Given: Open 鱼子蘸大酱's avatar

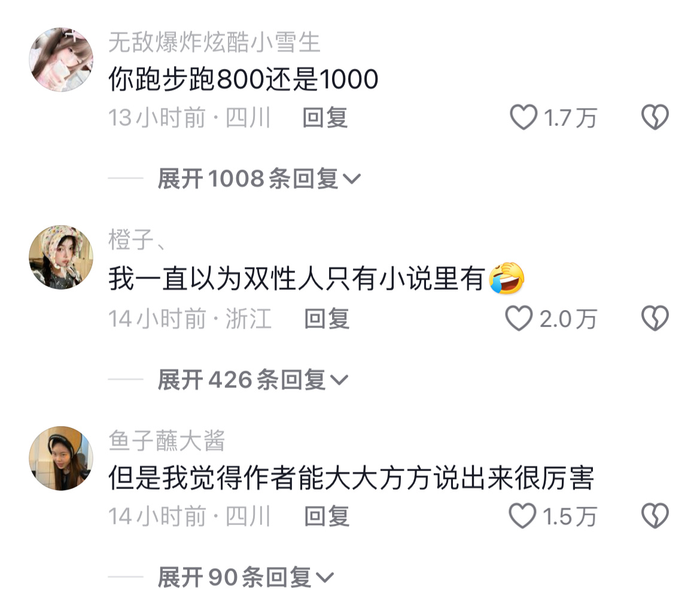Looking at the screenshot, I should [x=61, y=458].
